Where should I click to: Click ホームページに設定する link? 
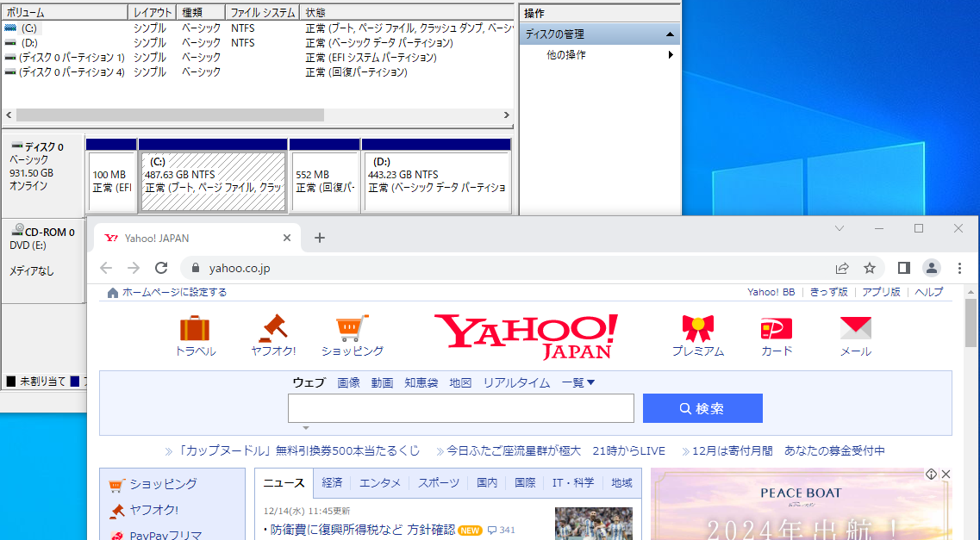click(x=174, y=292)
